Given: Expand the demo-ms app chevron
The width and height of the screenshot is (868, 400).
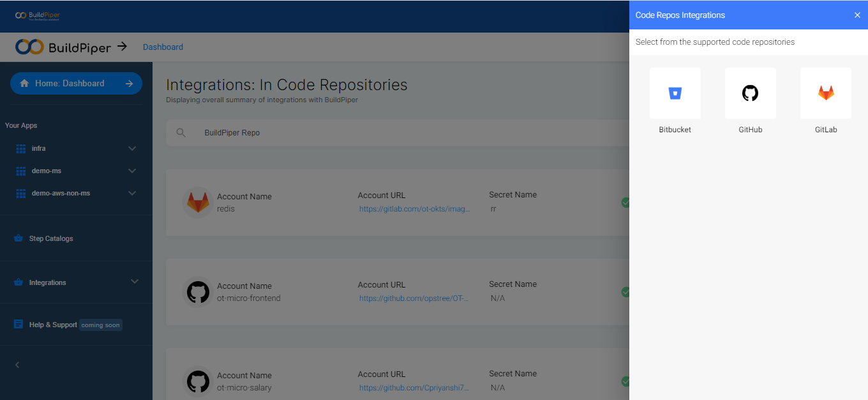Looking at the screenshot, I should point(132,171).
